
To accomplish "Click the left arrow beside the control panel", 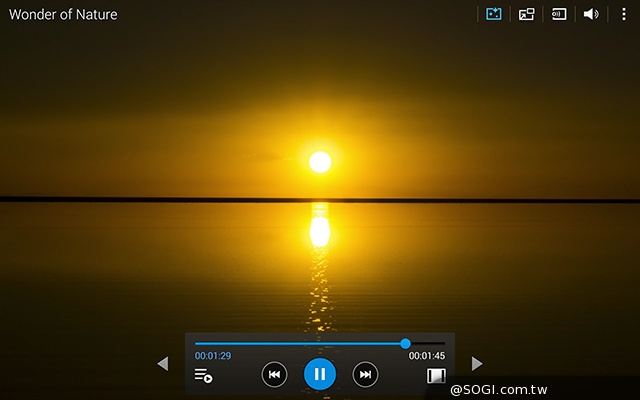I will (x=163, y=364).
